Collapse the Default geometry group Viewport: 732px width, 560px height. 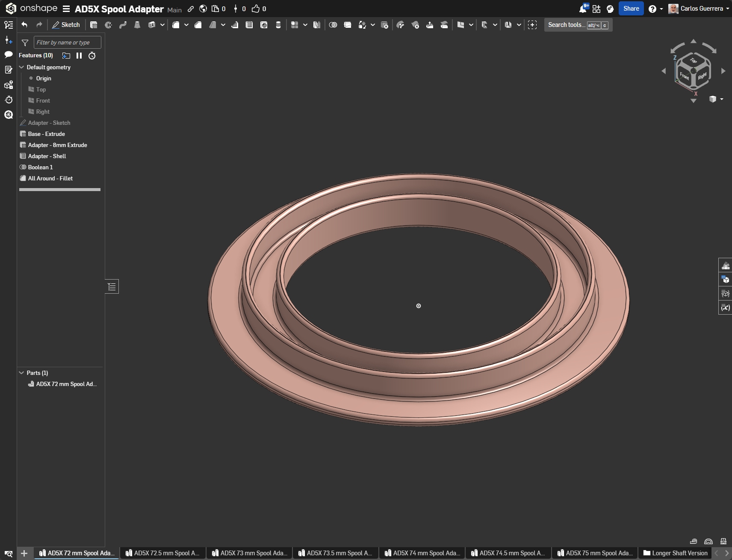[22, 67]
